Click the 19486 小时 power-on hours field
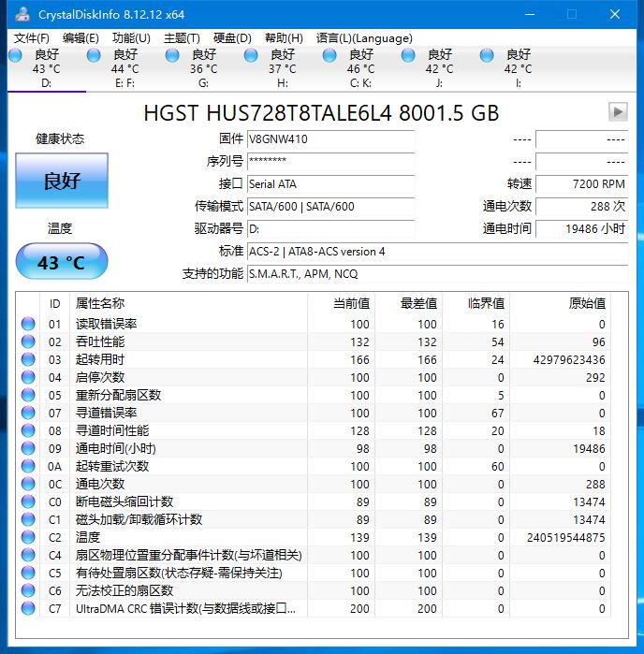This screenshot has width=644, height=654. click(x=582, y=229)
